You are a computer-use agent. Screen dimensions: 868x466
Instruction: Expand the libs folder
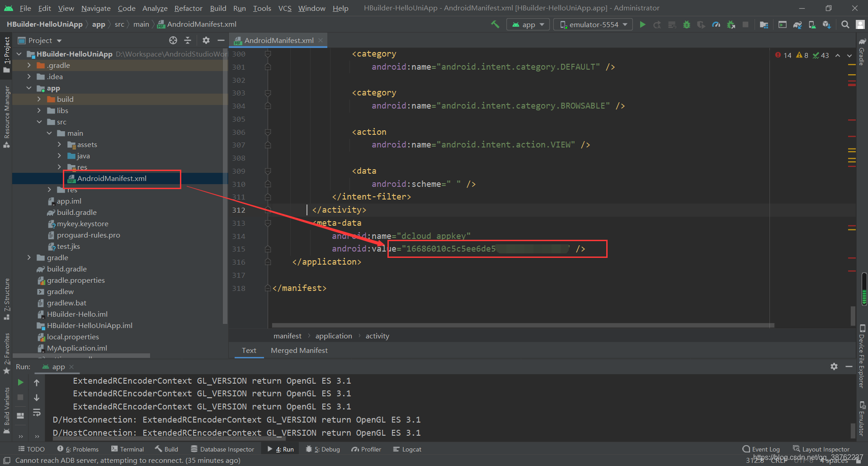coord(39,110)
